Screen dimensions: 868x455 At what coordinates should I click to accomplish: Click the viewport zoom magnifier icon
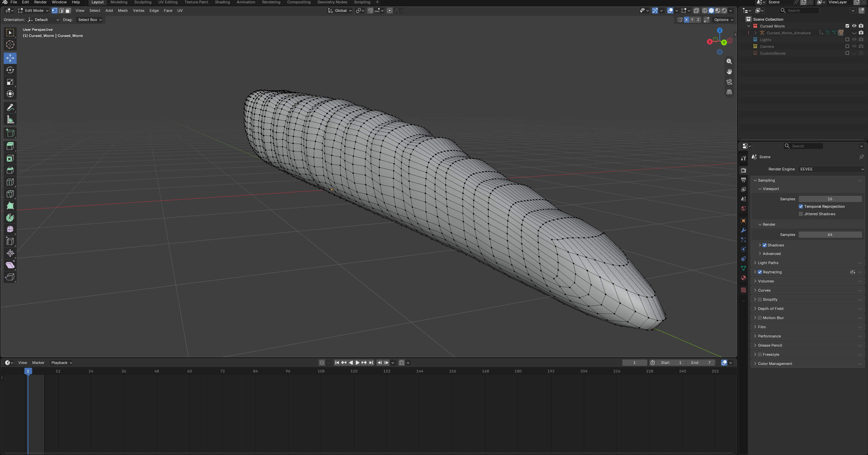point(729,61)
